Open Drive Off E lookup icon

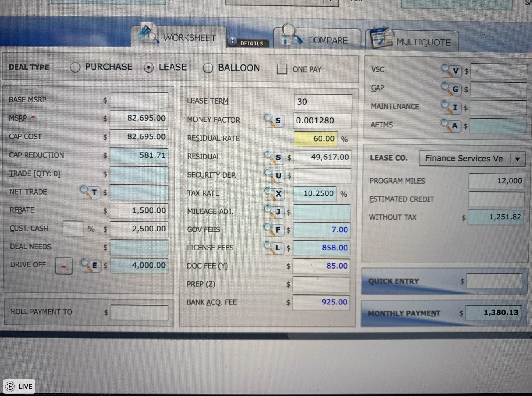click(91, 266)
